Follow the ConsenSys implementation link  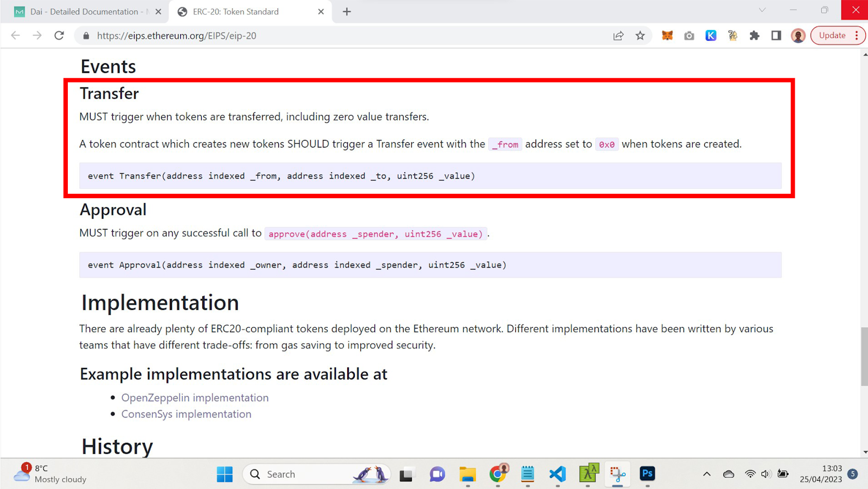coord(186,414)
